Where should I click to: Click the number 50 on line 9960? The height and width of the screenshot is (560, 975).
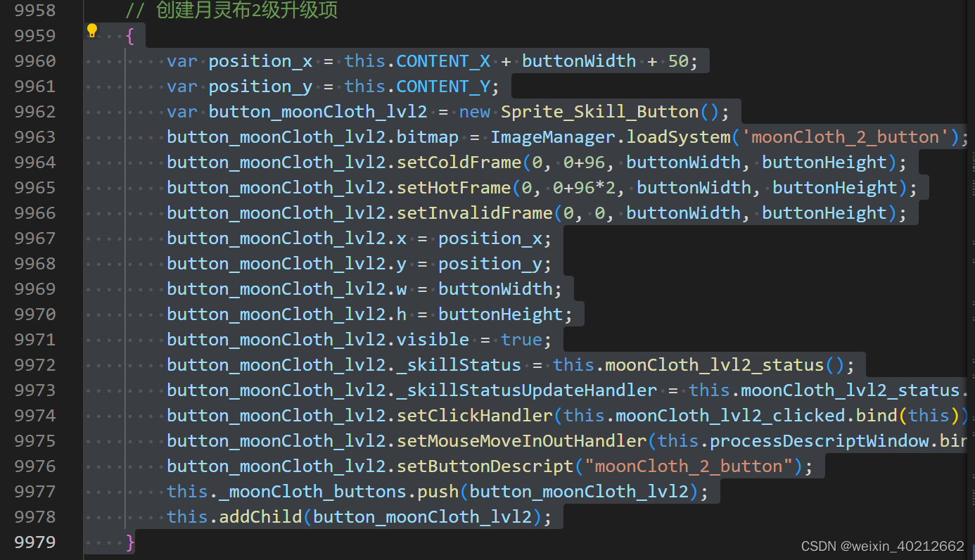click(678, 61)
